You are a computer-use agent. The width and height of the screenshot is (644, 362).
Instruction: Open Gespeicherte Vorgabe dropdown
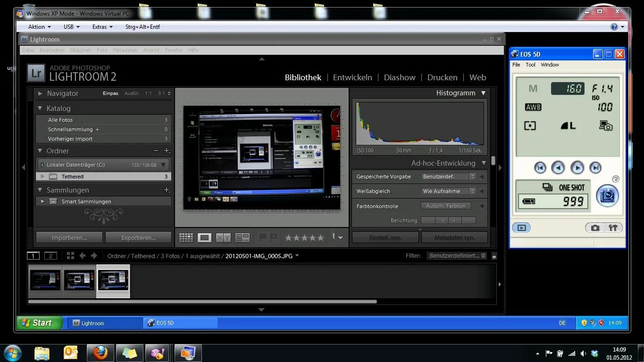[448, 177]
